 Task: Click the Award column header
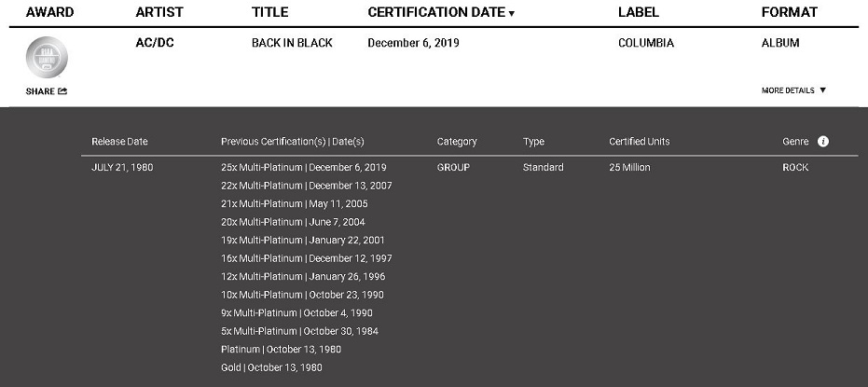point(49,12)
